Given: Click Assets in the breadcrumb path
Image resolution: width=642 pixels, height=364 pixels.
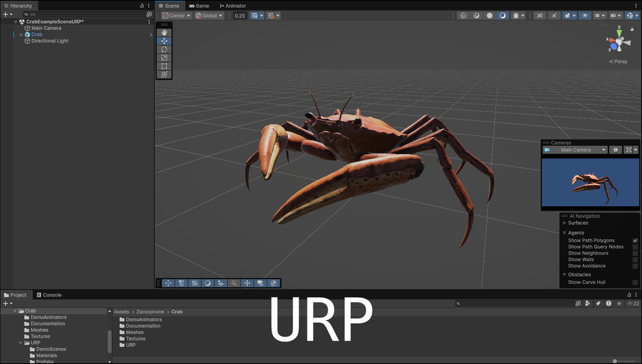Looking at the screenshot, I should (x=121, y=312).
